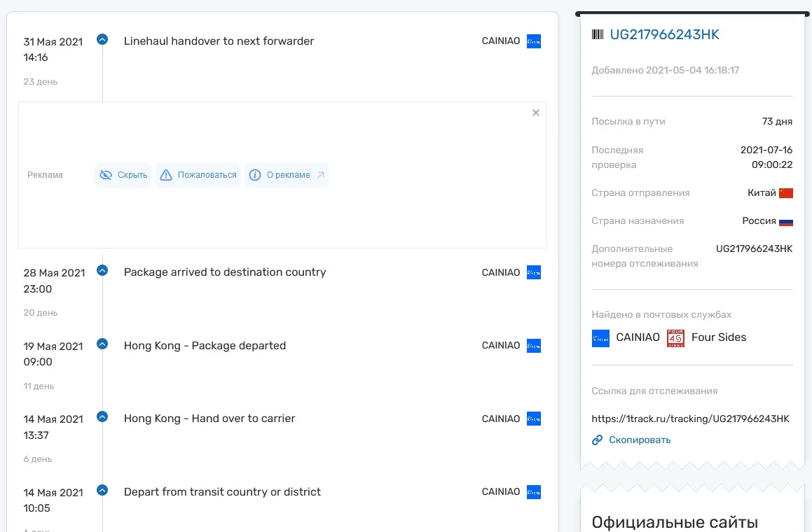812x532 pixels.
Task: Click the Russia flag icon
Action: click(785, 221)
